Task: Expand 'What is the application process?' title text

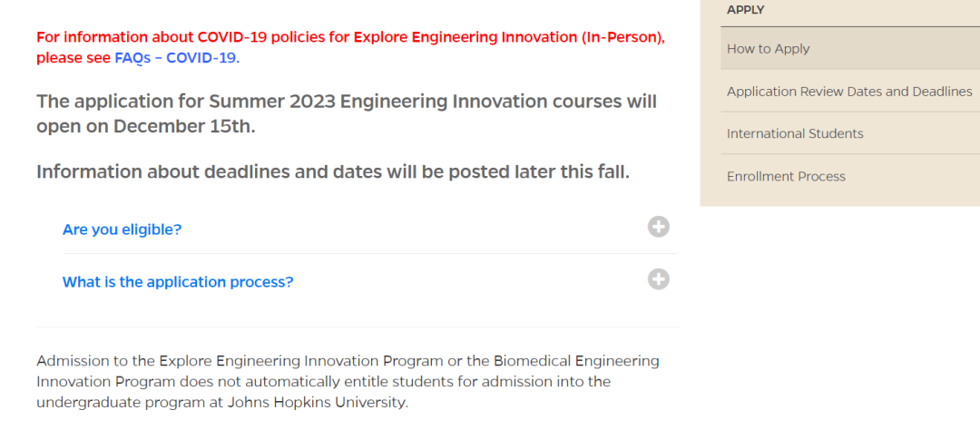Action: pos(178,282)
